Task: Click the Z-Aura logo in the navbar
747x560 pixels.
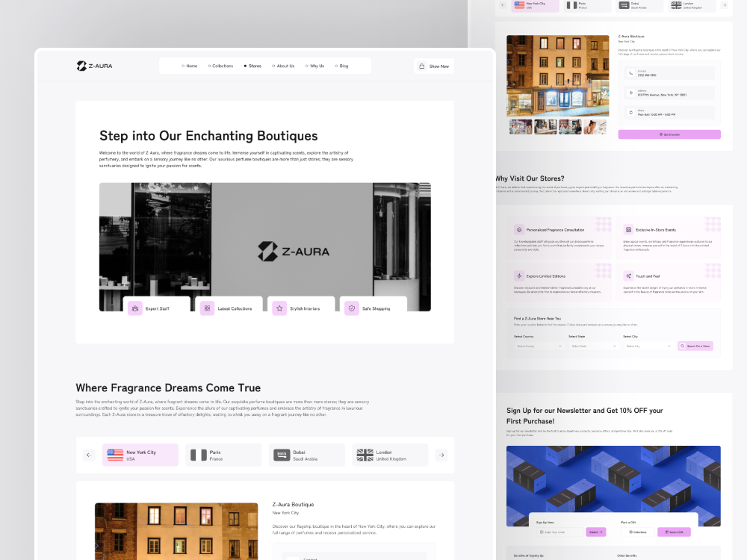Action: [x=95, y=66]
